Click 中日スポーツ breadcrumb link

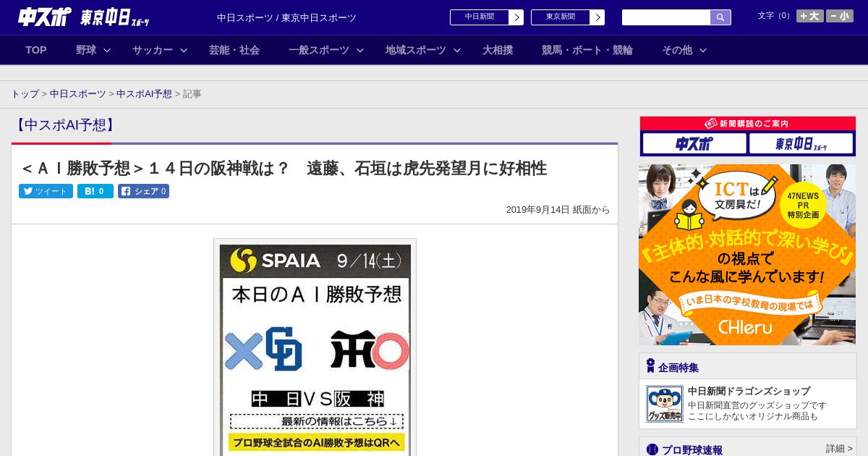coord(78,94)
